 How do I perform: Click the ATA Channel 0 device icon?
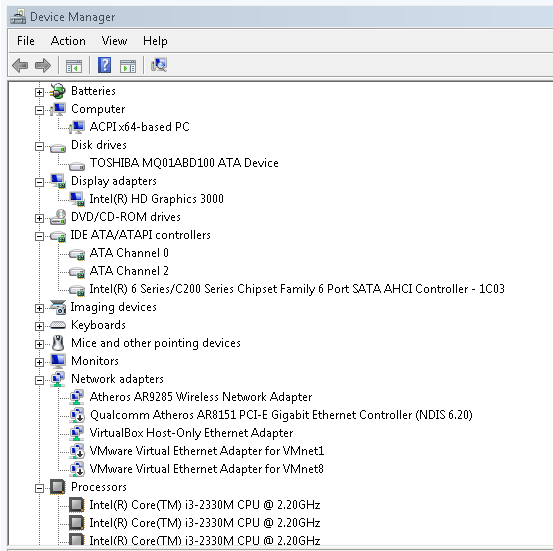[x=77, y=254]
